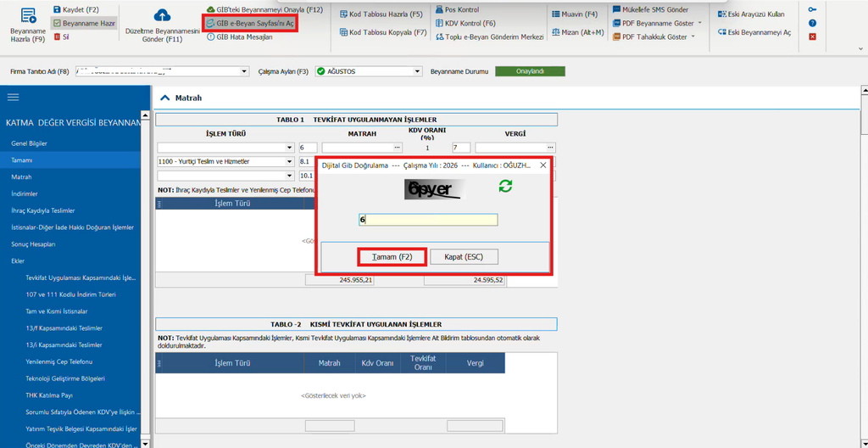Open Yenilenmiş Cep Telefonu item

tap(58, 361)
